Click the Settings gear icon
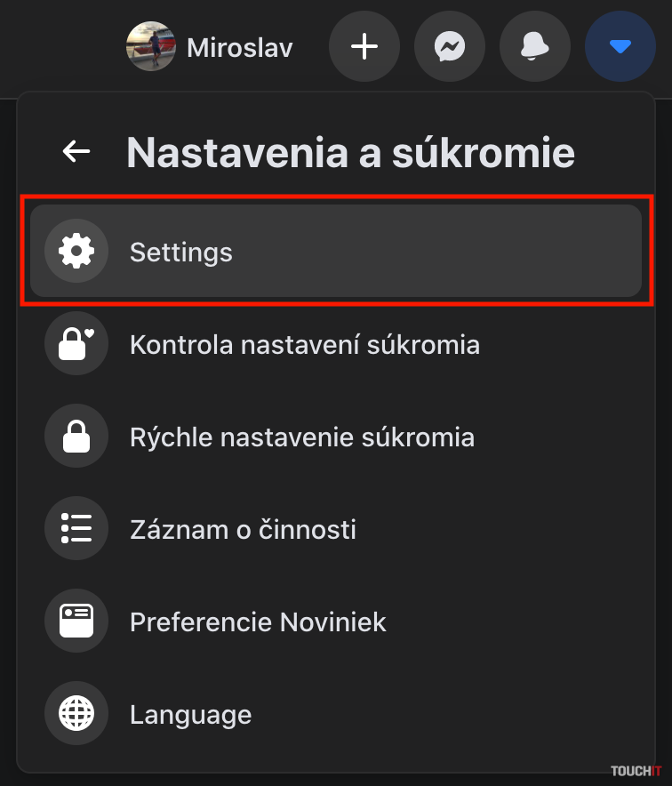Image resolution: width=672 pixels, height=786 pixels. point(76,252)
